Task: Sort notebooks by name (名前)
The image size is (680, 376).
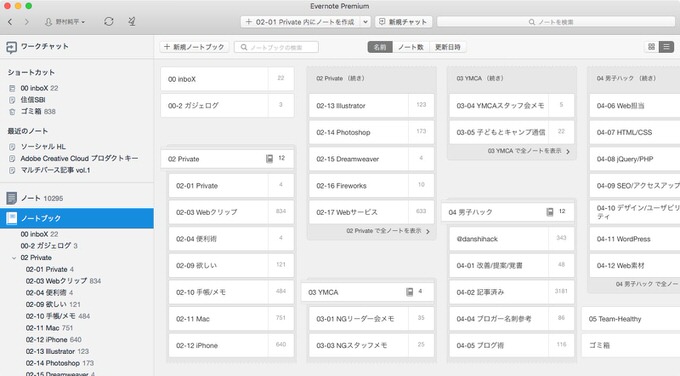Action: [380, 47]
